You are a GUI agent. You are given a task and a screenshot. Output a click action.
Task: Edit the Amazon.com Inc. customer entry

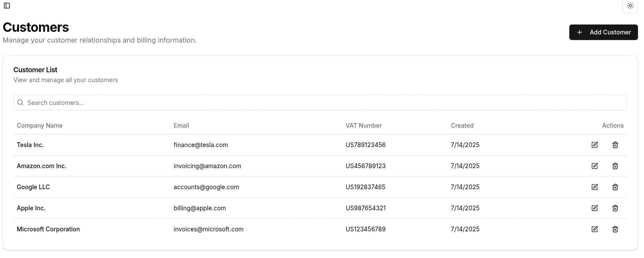(595, 166)
